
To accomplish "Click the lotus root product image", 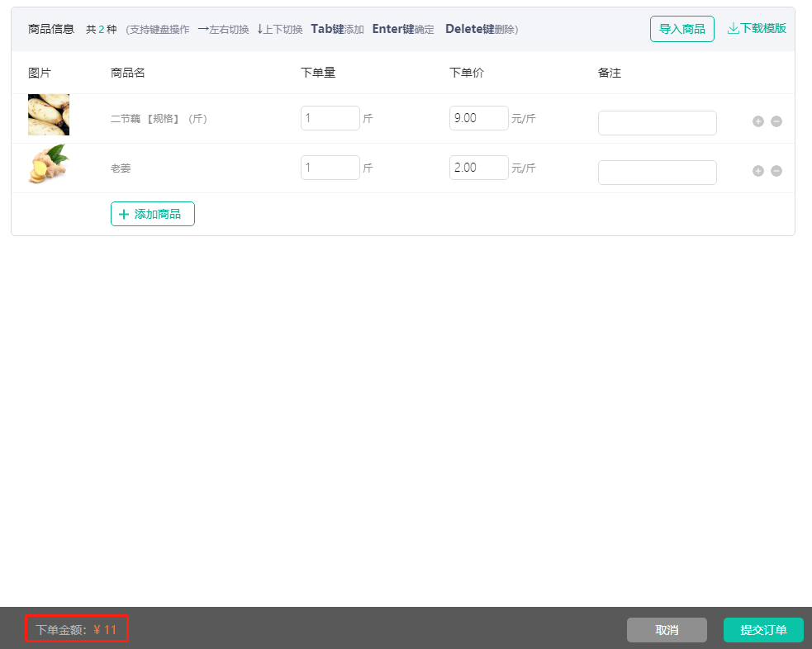I will (49, 115).
